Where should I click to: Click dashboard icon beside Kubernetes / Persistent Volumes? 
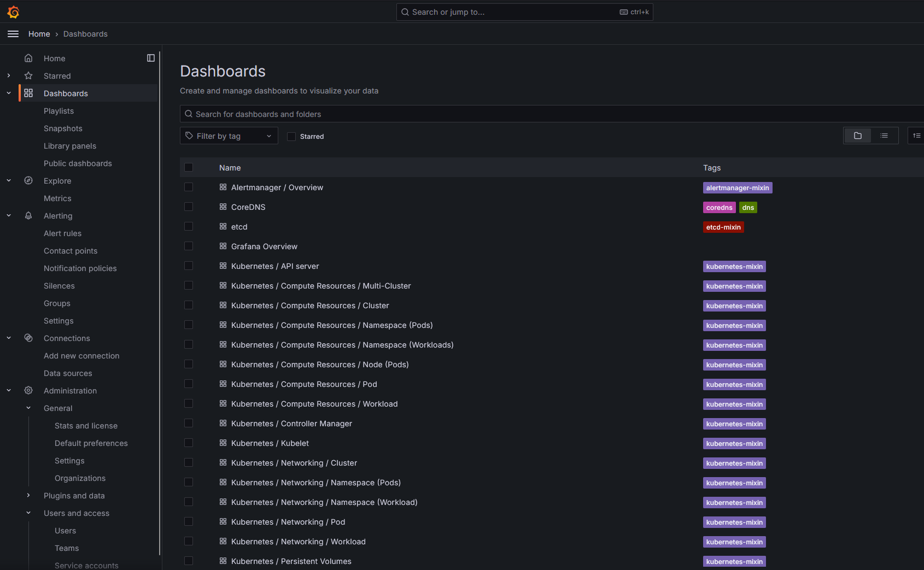[223, 561]
